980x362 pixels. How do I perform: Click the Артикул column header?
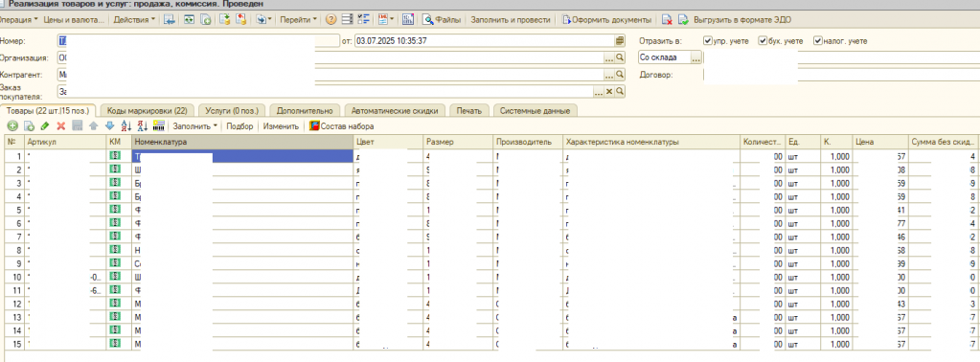(x=66, y=142)
